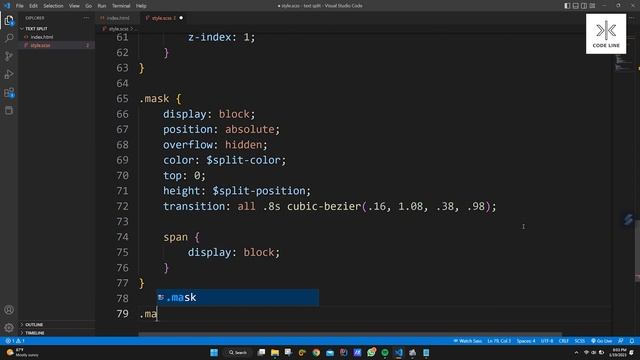Click the vertical editor scrollbar
The image size is (640, 360).
click(637, 251)
